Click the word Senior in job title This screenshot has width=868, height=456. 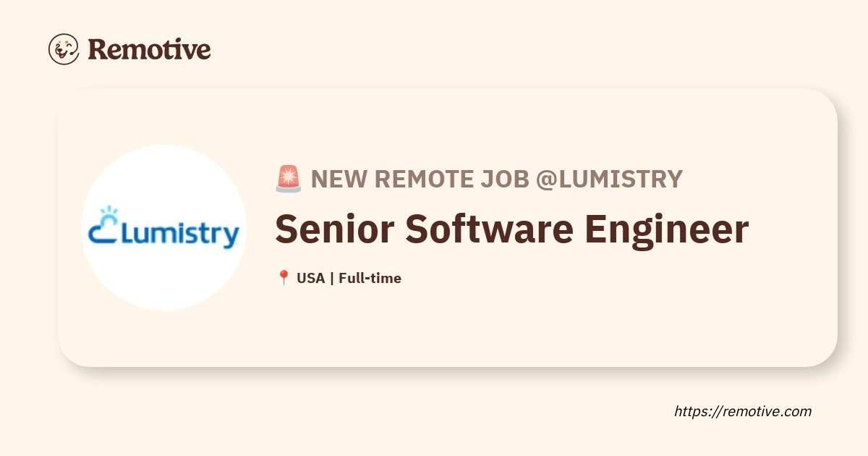coord(334,229)
